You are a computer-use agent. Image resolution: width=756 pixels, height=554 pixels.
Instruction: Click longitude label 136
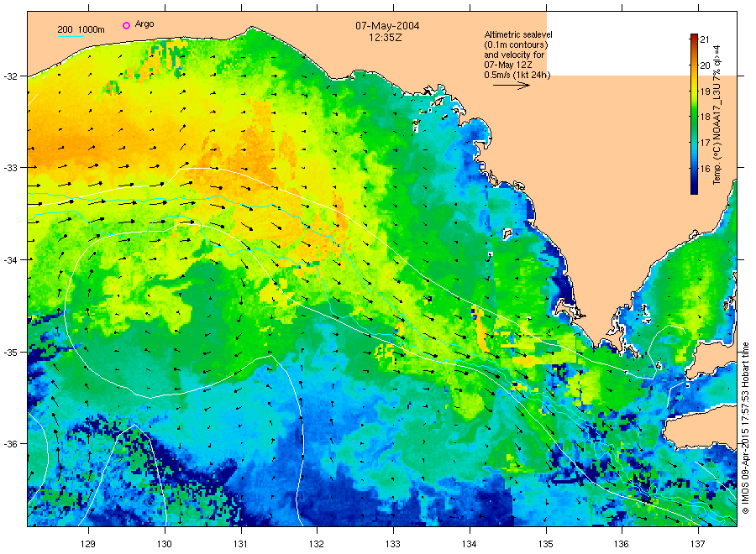pyautogui.click(x=622, y=545)
